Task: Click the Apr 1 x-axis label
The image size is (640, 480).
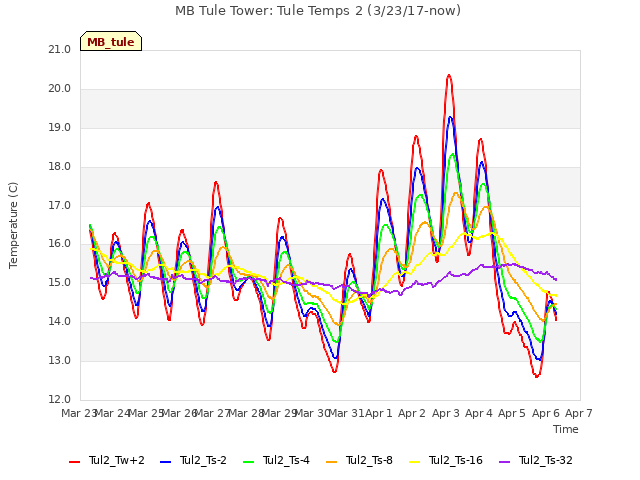Action: coord(378,413)
